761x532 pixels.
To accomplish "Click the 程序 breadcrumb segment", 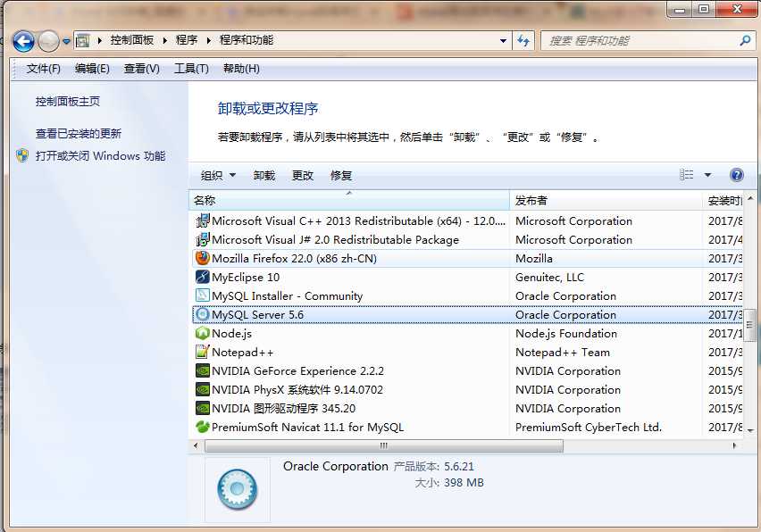I will pyautogui.click(x=187, y=40).
